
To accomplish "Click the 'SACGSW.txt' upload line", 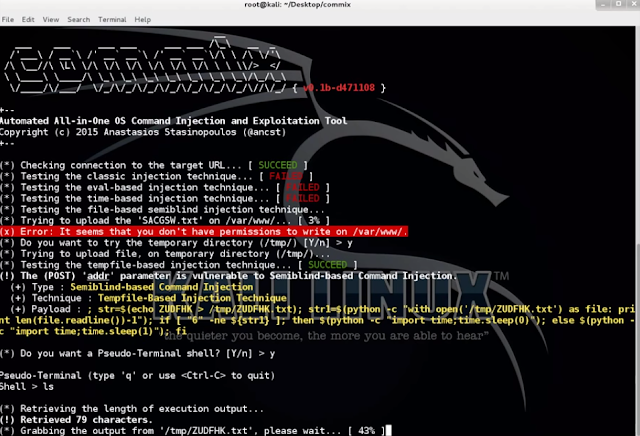I will click(x=165, y=220).
